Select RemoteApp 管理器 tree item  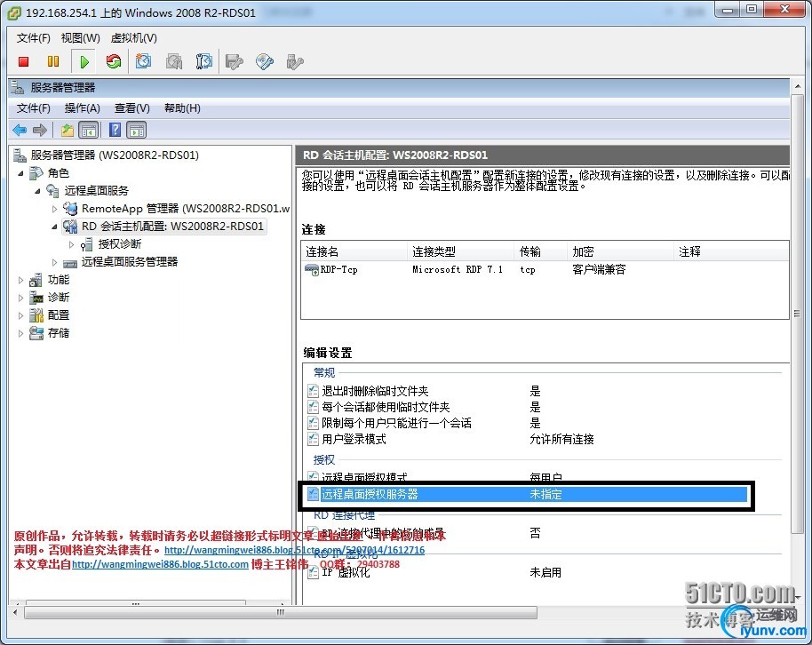[186, 208]
